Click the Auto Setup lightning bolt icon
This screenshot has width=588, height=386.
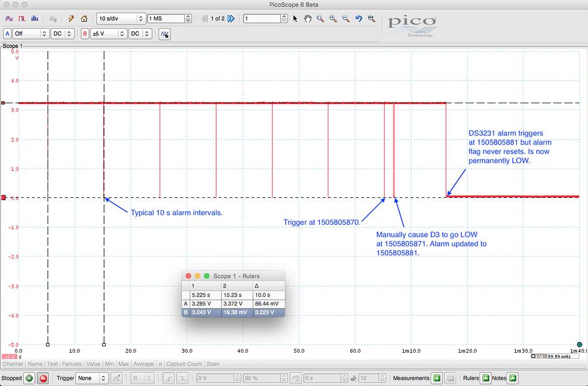pos(70,18)
